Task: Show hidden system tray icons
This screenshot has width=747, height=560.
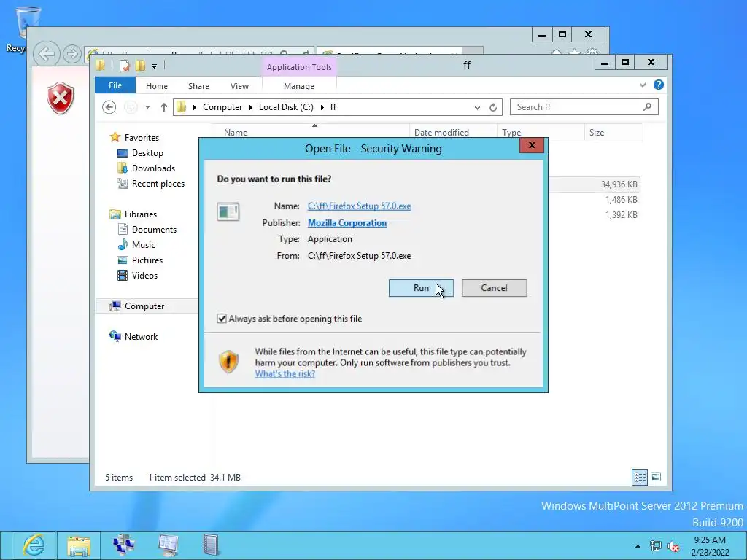Action: 638,545
